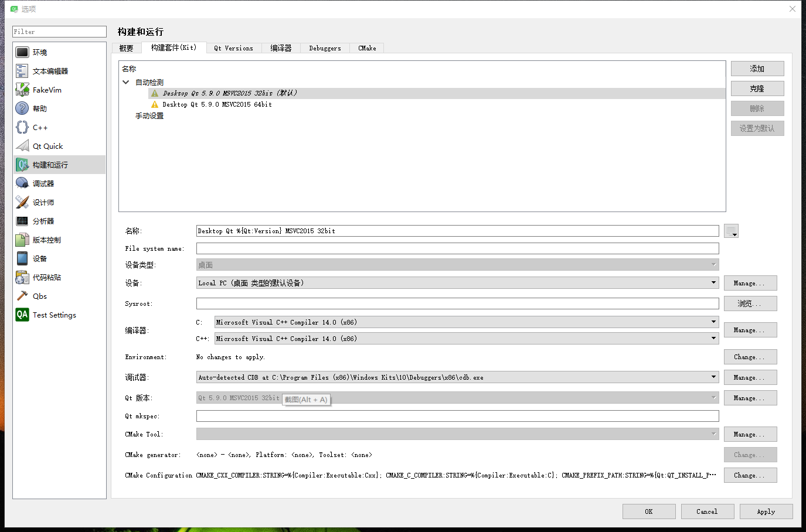The height and width of the screenshot is (532, 806).
Task: Open the 调试器 CDB dropdown
Action: coord(458,377)
